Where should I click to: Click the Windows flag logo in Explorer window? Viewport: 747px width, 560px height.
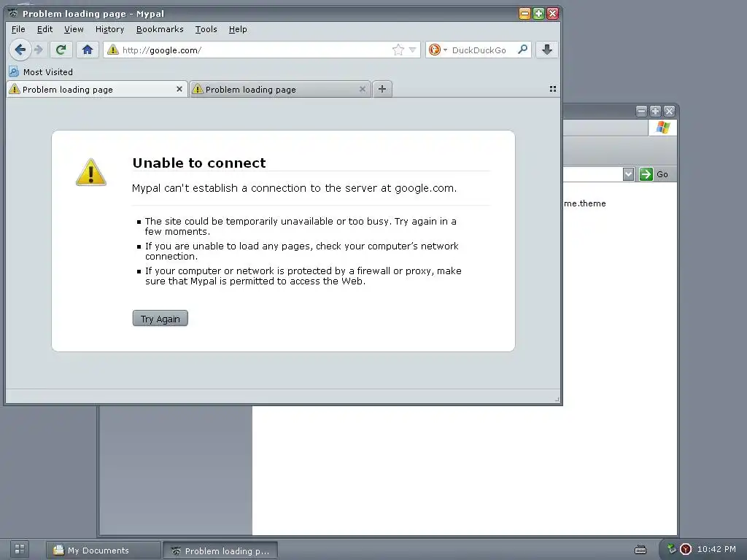[662, 127]
